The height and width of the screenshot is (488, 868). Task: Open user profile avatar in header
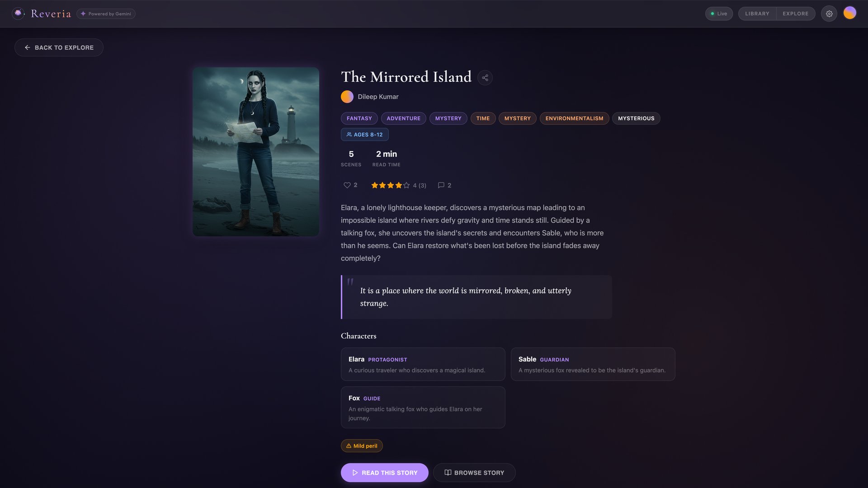[x=850, y=13]
